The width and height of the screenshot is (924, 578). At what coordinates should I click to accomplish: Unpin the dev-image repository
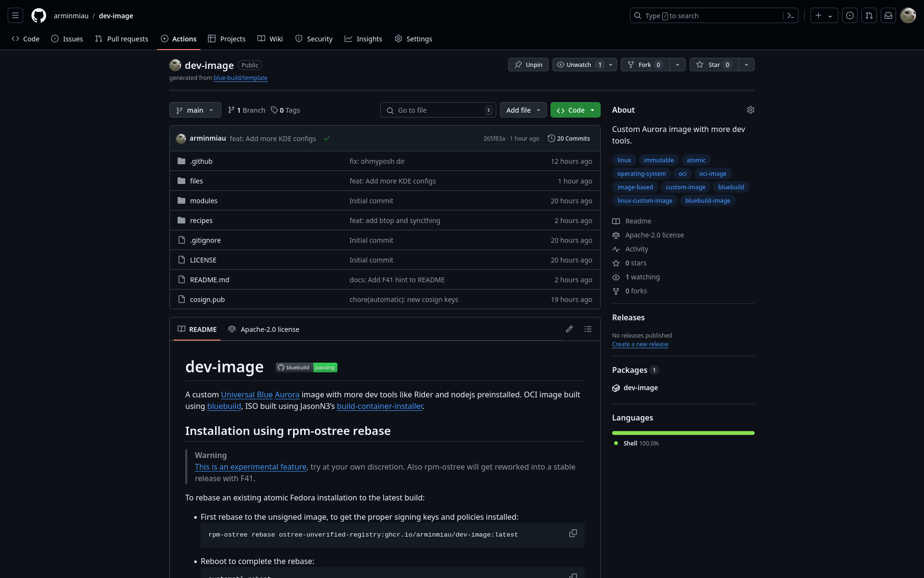[x=528, y=65]
